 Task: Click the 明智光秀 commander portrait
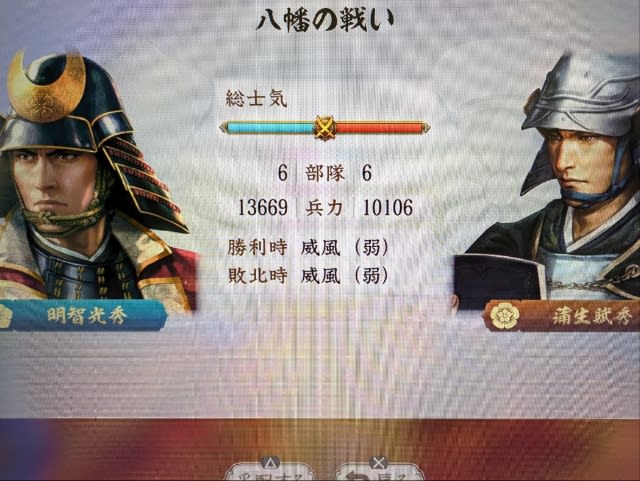94,180
